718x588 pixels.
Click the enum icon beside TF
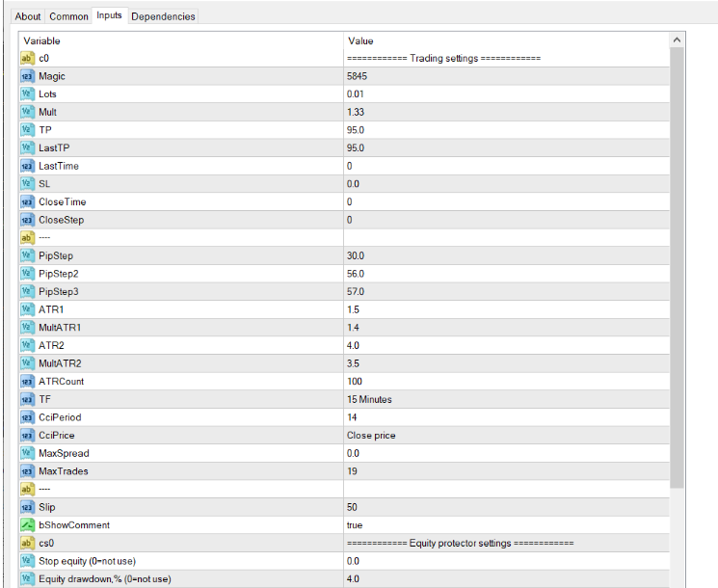pos(28,399)
